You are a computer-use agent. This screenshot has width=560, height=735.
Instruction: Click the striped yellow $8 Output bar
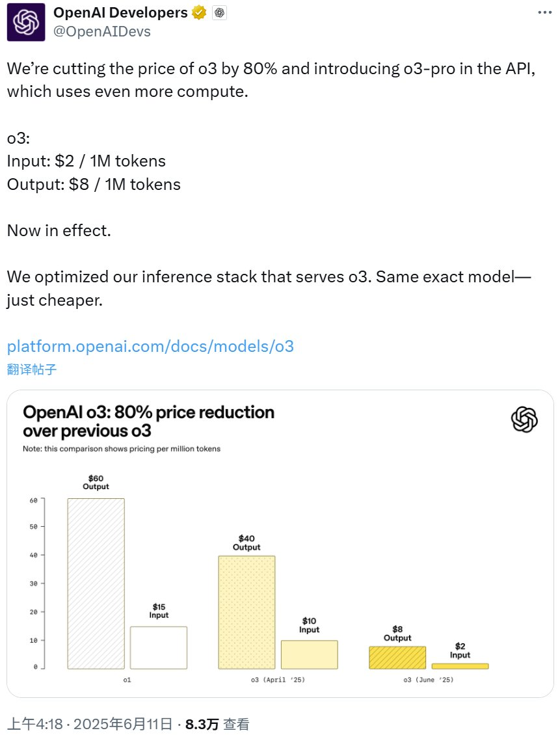point(397,658)
